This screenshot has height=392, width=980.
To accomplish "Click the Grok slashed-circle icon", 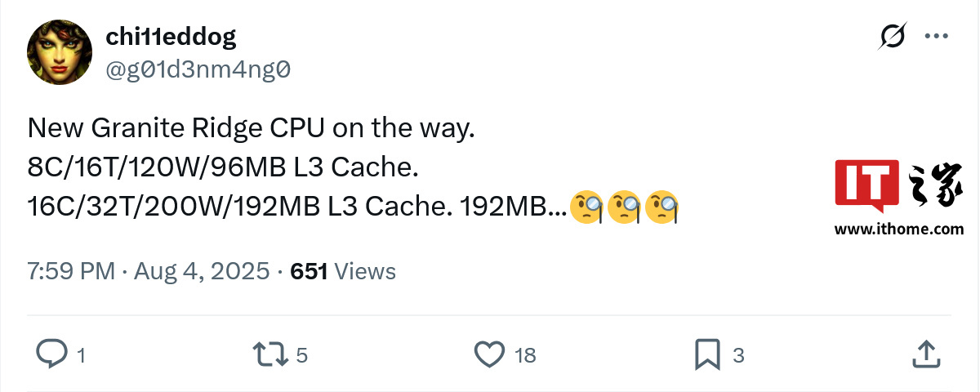I will [x=892, y=37].
